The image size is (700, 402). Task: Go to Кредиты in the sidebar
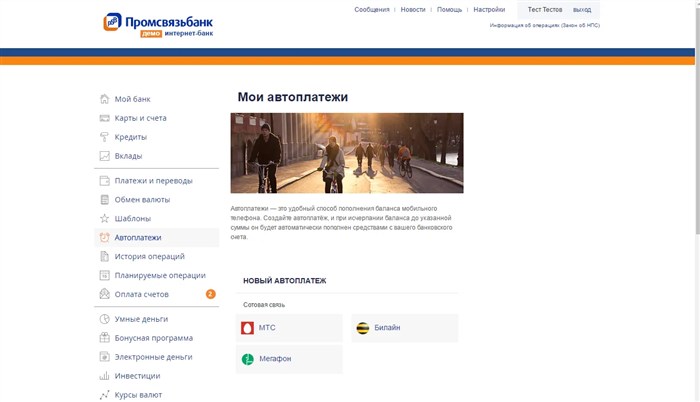click(x=131, y=137)
